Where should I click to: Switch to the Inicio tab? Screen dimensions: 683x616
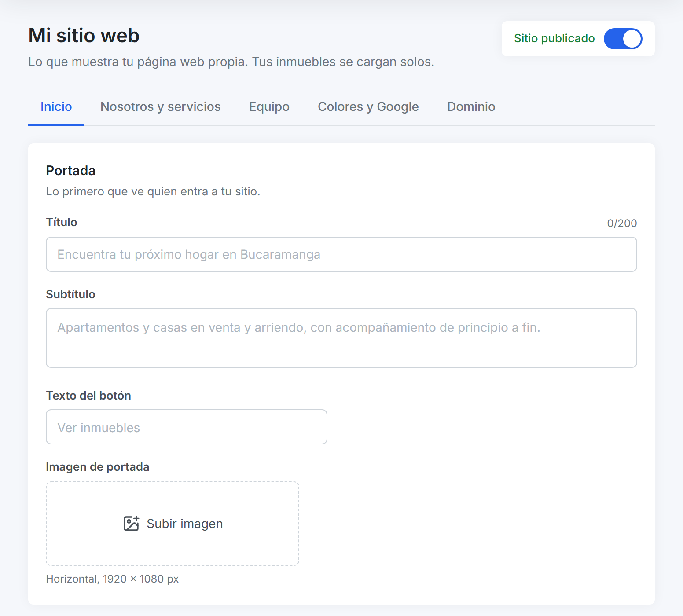click(x=56, y=107)
